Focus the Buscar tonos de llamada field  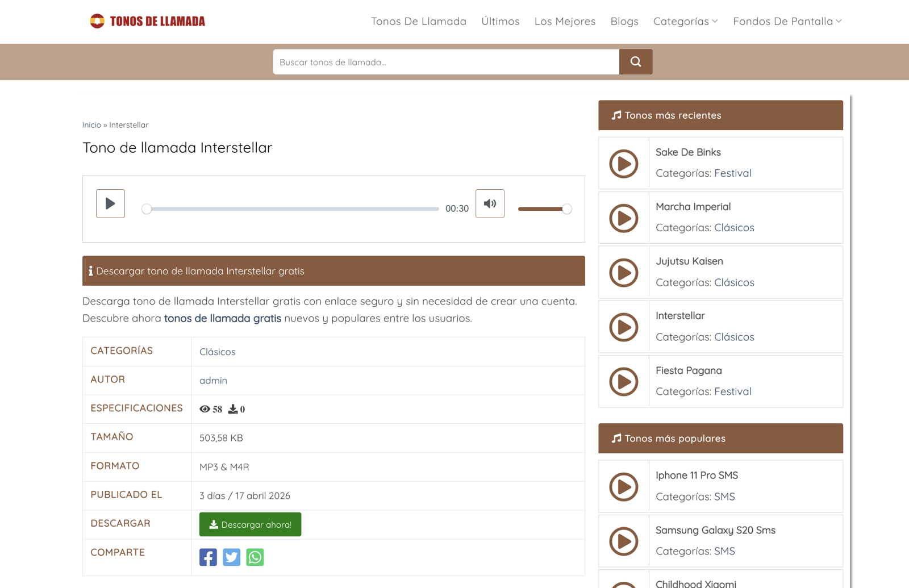(x=446, y=62)
